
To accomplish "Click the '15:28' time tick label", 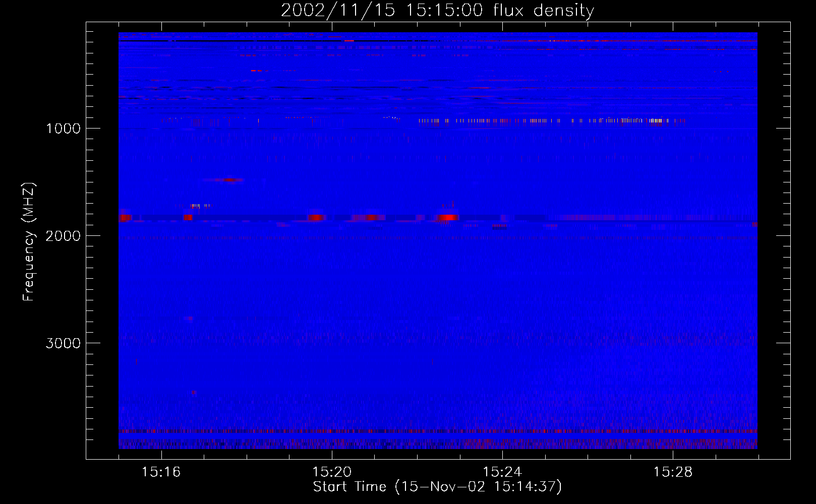I will click(x=673, y=472).
